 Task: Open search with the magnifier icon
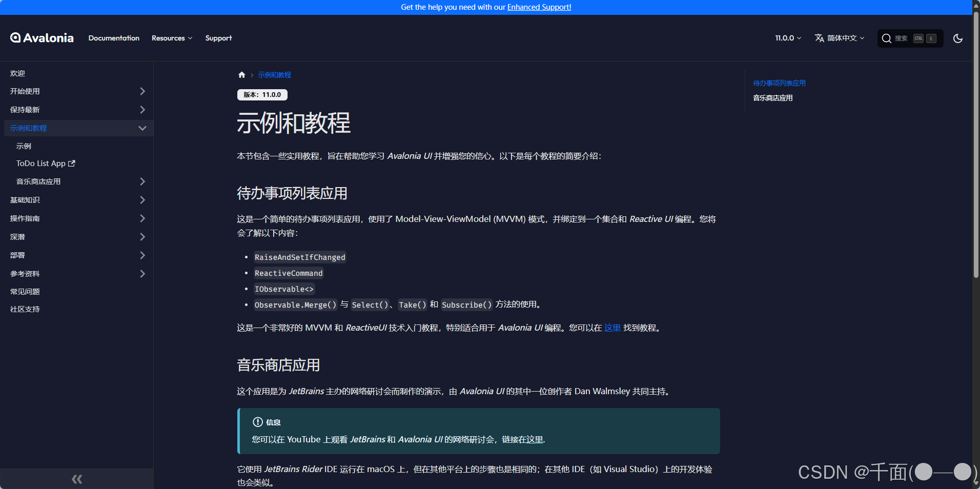pyautogui.click(x=886, y=38)
